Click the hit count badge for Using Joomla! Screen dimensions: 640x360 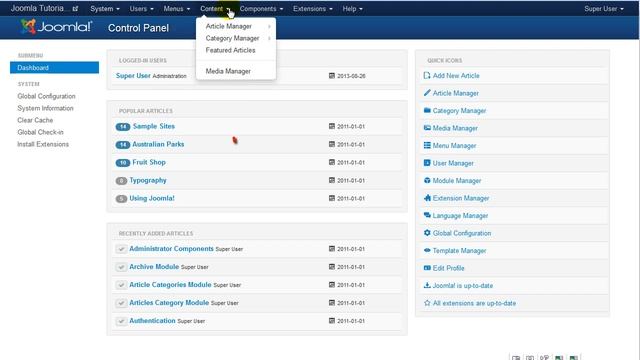(x=121, y=199)
